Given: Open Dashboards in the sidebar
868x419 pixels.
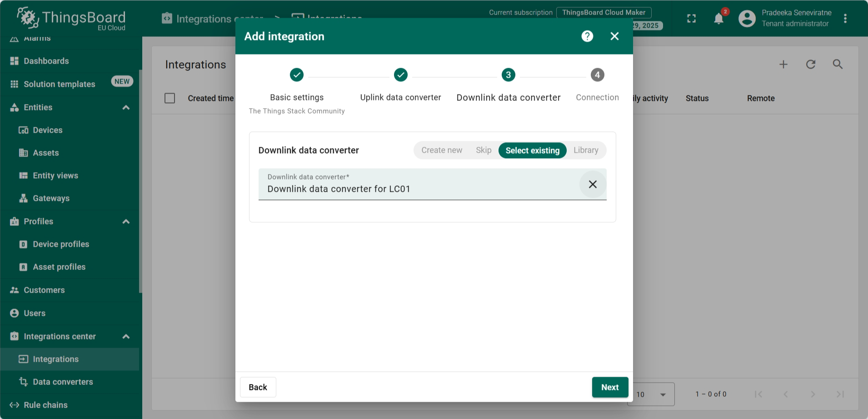Looking at the screenshot, I should click(x=70, y=61).
